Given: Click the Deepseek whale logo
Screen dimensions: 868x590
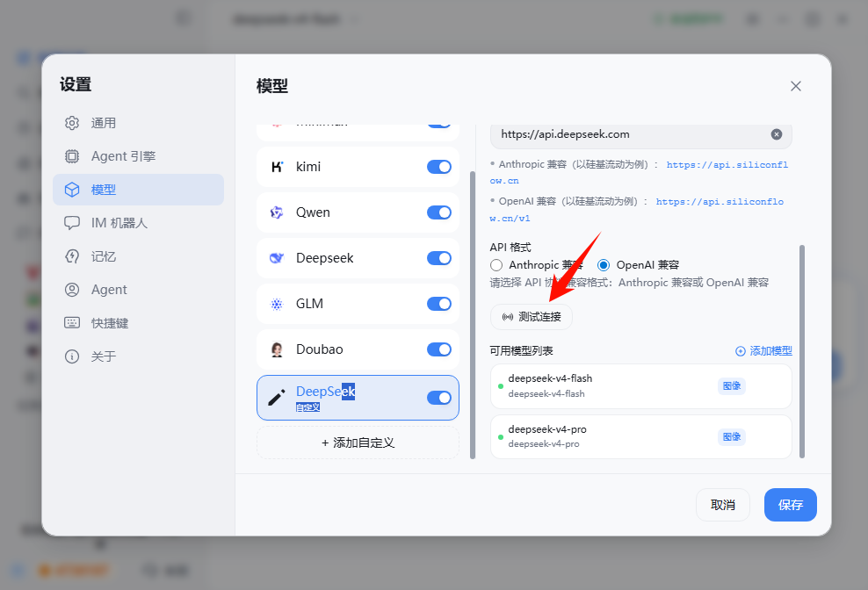Looking at the screenshot, I should click(x=276, y=258).
